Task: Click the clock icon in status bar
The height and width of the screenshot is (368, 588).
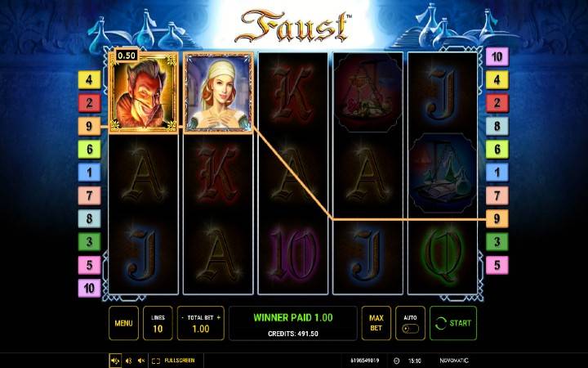Action: (396, 361)
